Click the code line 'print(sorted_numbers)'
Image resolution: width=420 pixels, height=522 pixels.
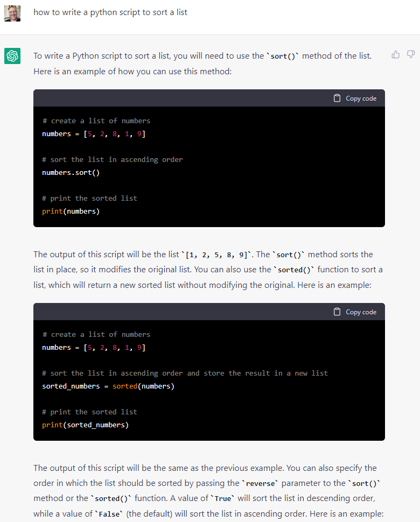(85, 425)
